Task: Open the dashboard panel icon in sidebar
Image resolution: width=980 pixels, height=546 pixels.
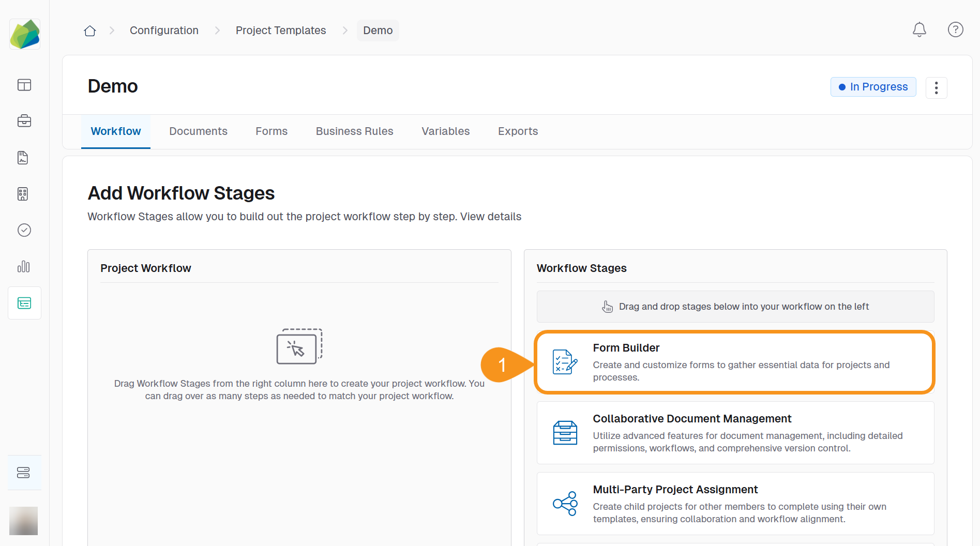Action: tap(24, 85)
